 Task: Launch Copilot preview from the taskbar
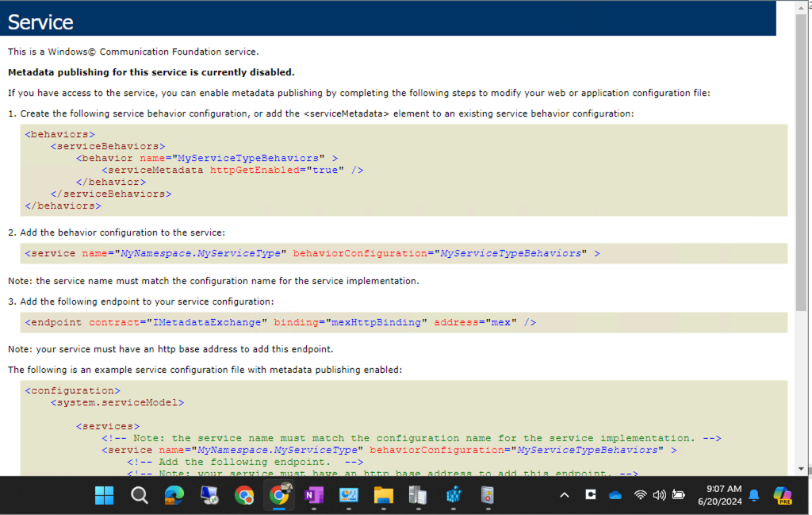(x=783, y=495)
